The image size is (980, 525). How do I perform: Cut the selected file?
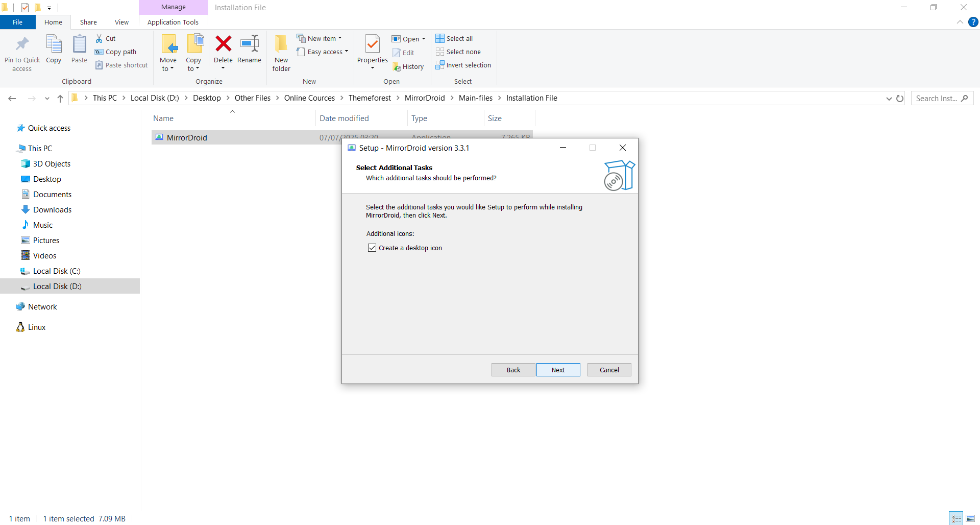point(106,38)
